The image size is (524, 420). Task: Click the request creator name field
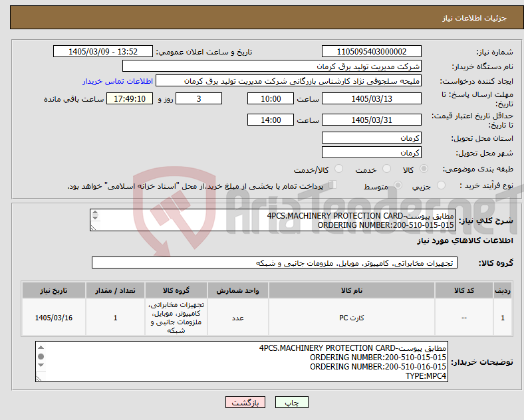coord(289,81)
